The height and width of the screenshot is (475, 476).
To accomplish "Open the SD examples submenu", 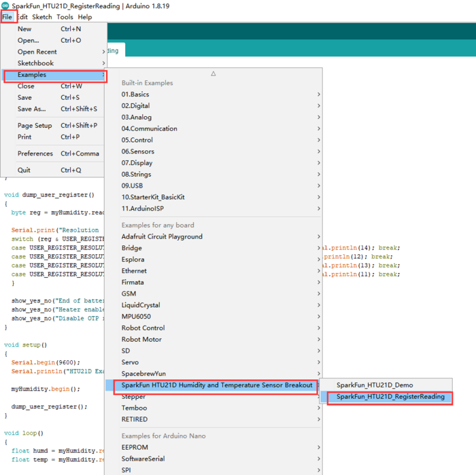I will [214, 351].
